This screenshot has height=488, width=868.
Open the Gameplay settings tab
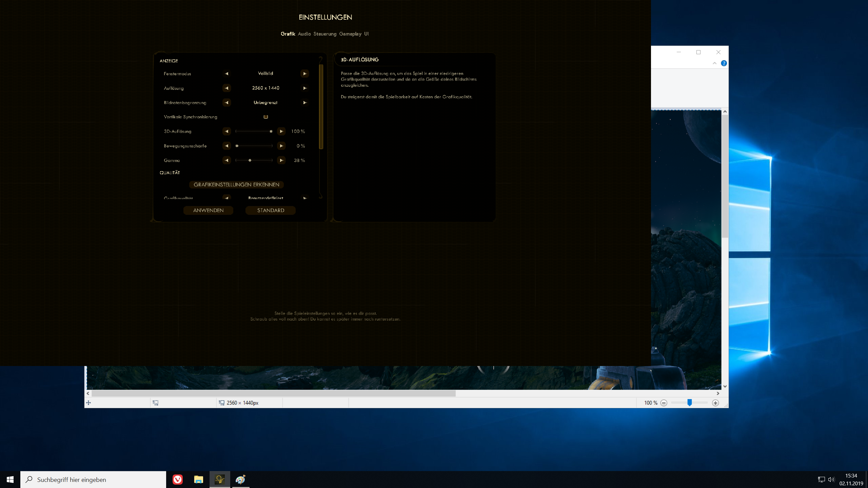(x=350, y=34)
